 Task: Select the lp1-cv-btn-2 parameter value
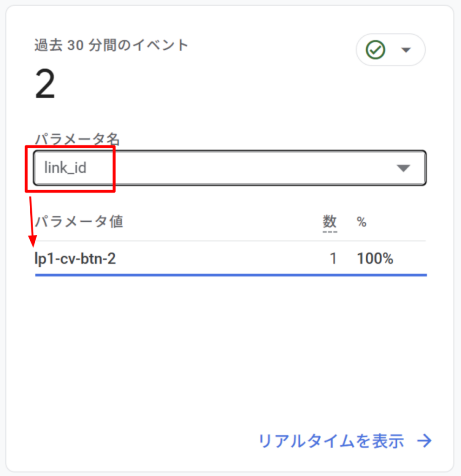pyautogui.click(x=76, y=258)
